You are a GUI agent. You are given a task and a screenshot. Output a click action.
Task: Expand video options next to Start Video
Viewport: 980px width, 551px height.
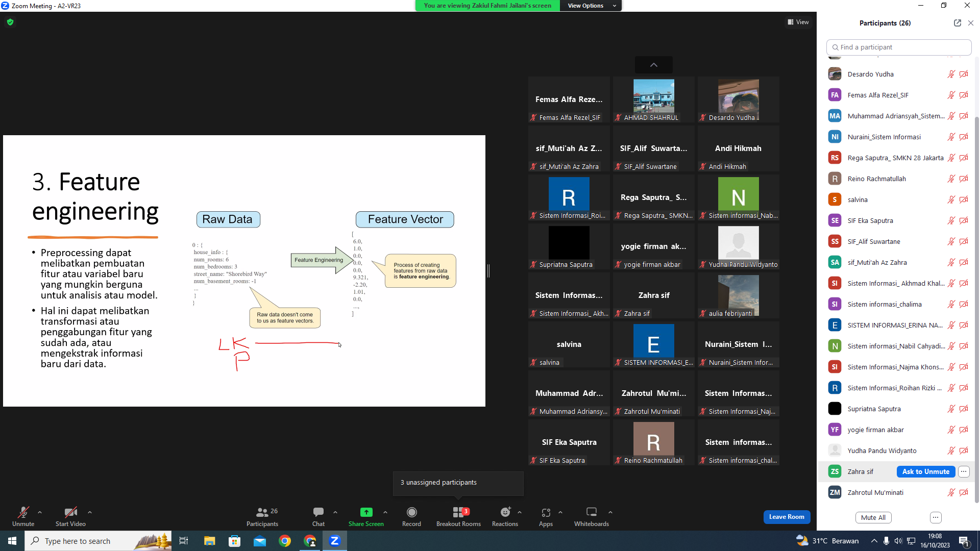pyautogui.click(x=90, y=512)
